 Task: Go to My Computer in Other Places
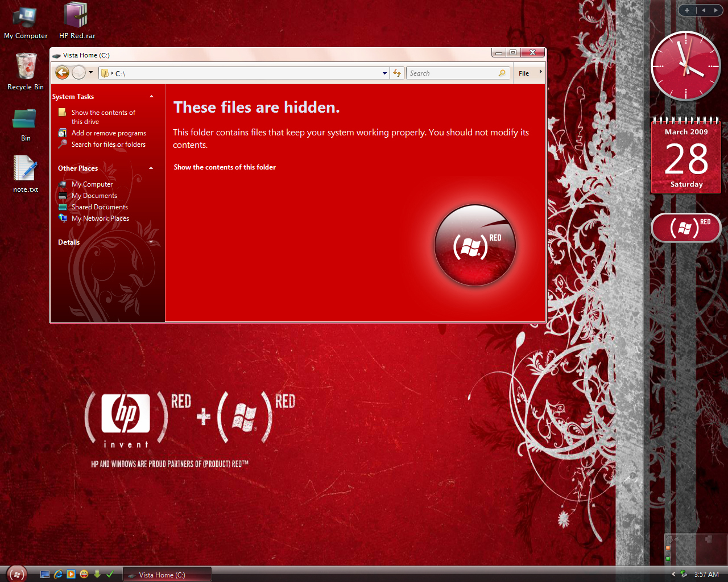coord(92,184)
